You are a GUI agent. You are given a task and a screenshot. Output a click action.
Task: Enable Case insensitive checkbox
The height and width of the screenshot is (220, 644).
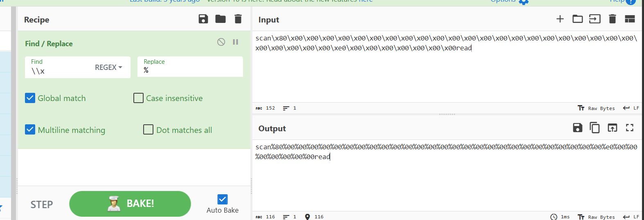coord(139,98)
